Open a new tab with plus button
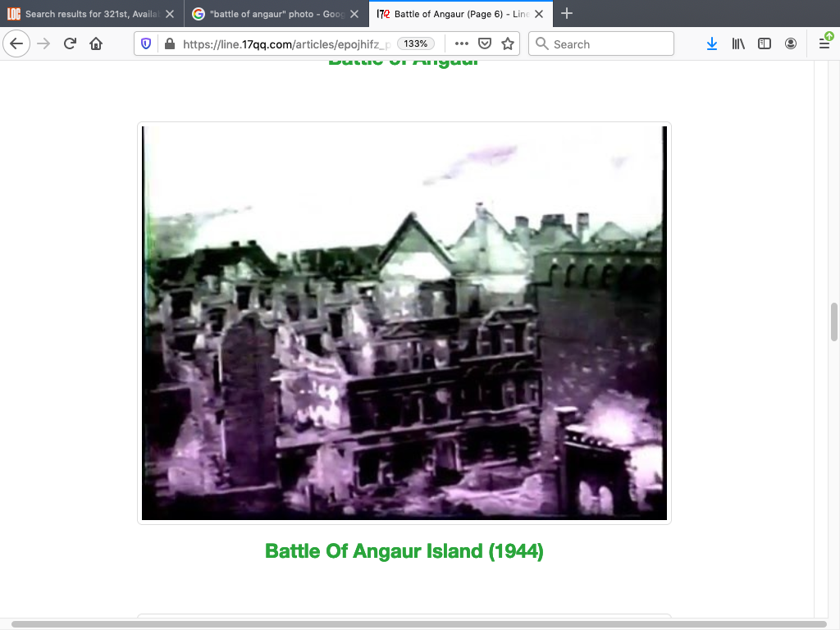 click(x=567, y=14)
